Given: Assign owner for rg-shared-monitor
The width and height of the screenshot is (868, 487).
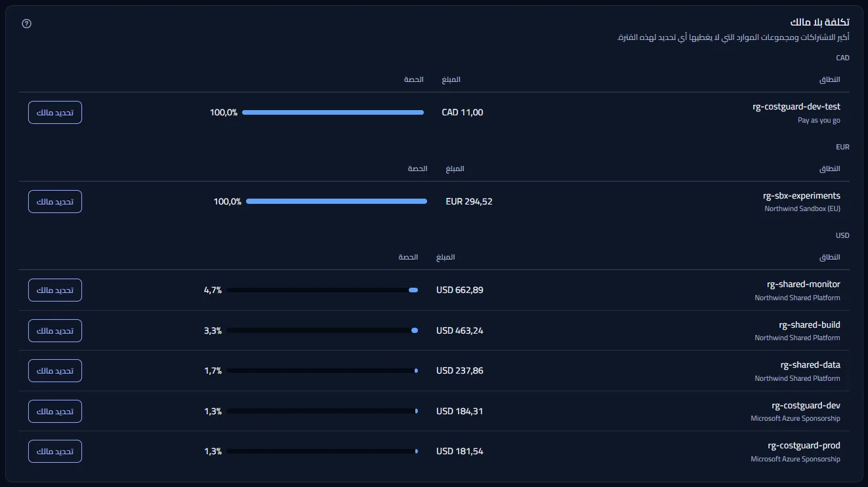Looking at the screenshot, I should 55,290.
